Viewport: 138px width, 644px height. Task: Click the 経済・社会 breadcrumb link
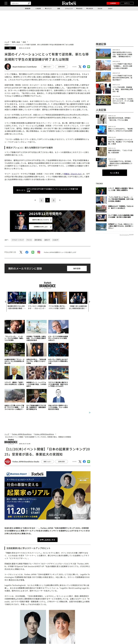point(16,42)
